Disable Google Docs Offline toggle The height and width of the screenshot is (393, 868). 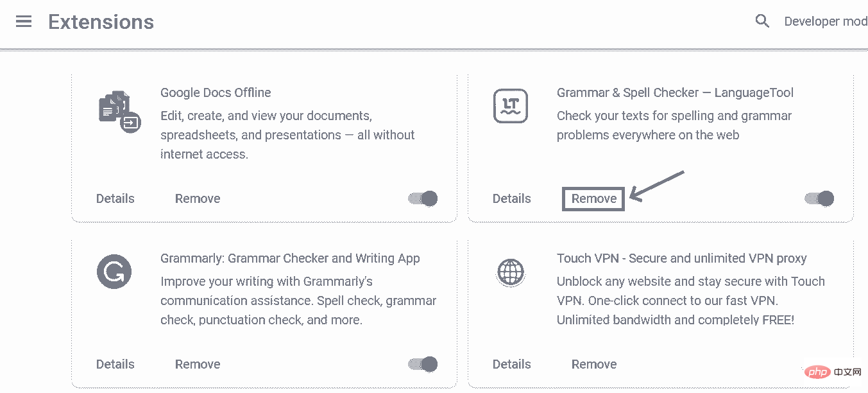423,198
